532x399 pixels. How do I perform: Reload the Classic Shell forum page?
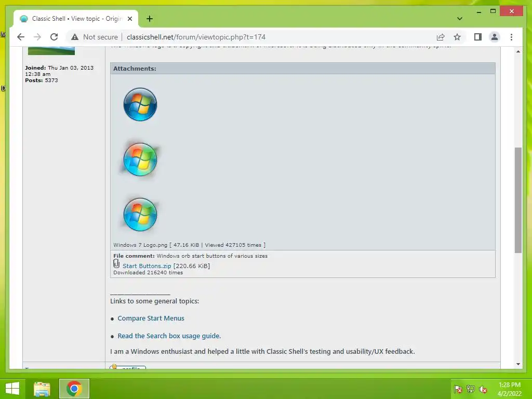pyautogui.click(x=54, y=37)
